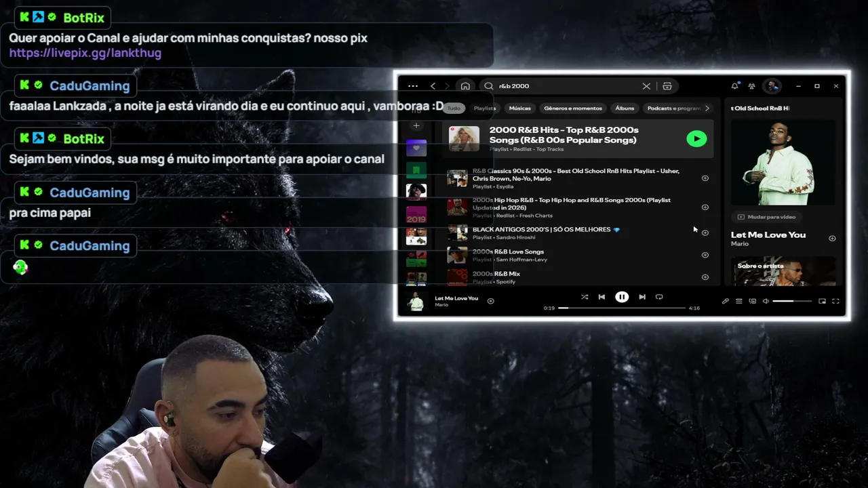The height and width of the screenshot is (488, 868).
Task: Add BLACK ANTIGOS 2000'S playlist to library
Action: click(705, 232)
